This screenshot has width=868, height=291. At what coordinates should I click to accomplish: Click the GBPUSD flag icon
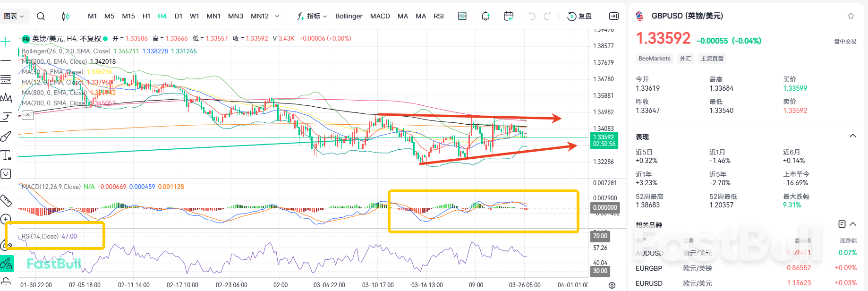point(640,16)
